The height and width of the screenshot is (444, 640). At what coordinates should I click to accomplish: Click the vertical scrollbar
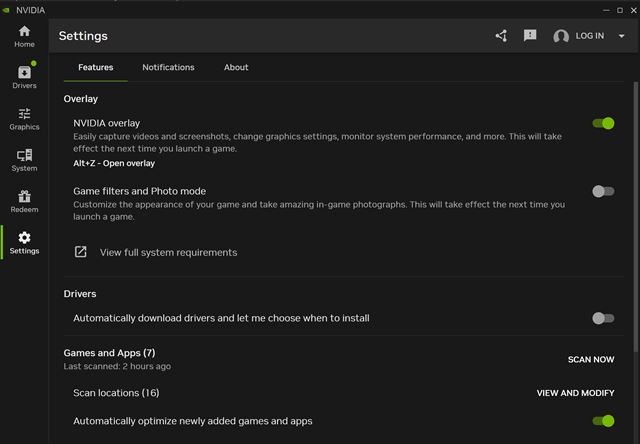[x=636, y=216]
